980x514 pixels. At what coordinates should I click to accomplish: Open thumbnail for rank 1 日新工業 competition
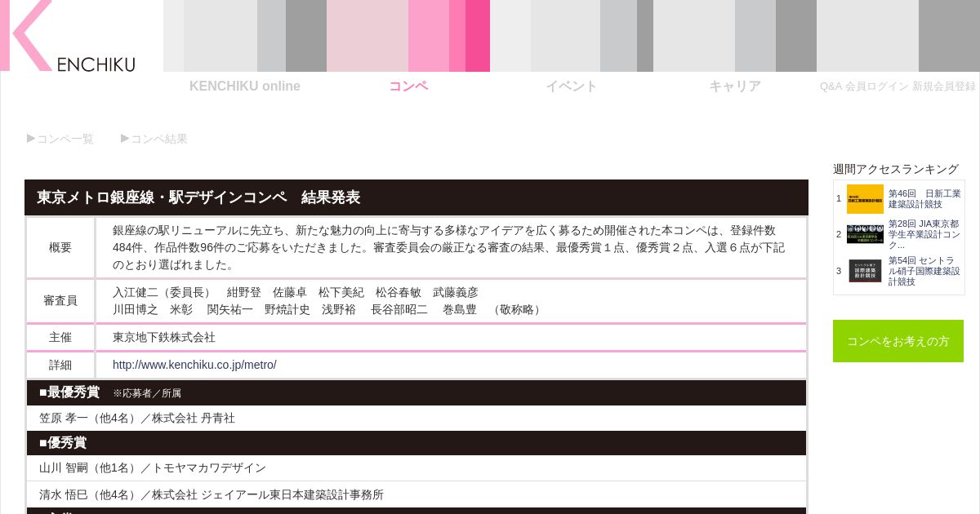tap(865, 199)
